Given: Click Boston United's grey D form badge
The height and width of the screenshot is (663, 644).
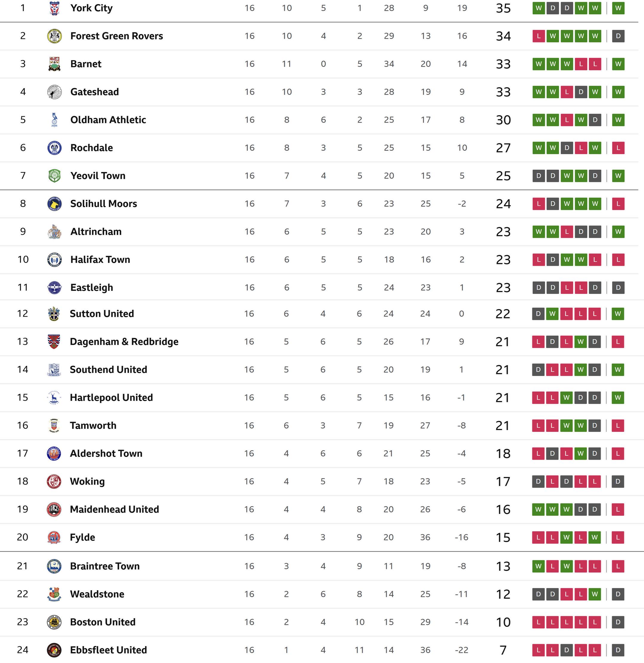Looking at the screenshot, I should pos(618,622).
